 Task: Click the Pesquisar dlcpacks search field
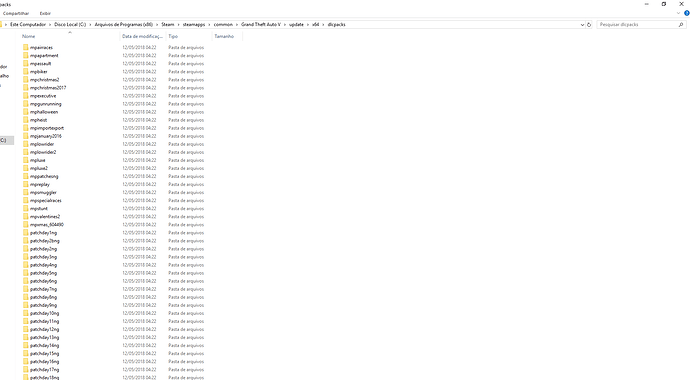point(637,25)
